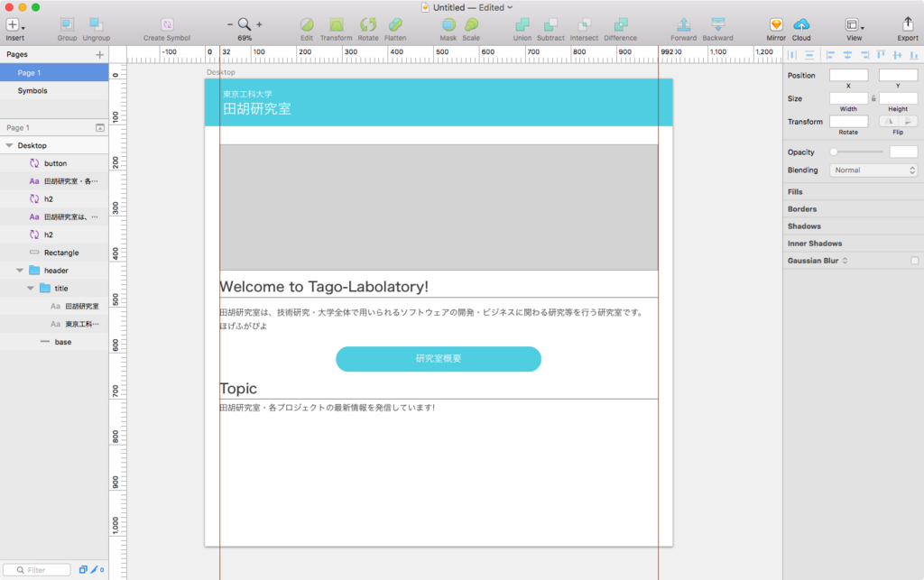Click the X position field
This screenshot has height=580, width=924.
click(848, 76)
